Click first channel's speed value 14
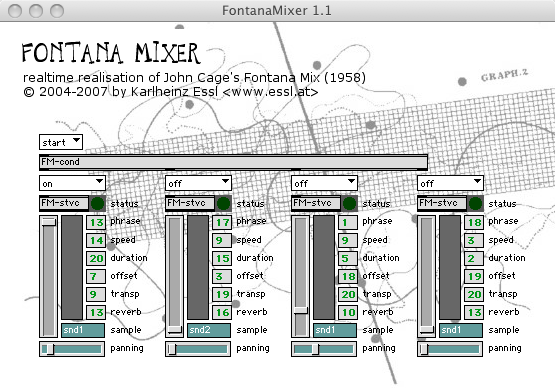This screenshot has width=555, height=388. coord(96,240)
